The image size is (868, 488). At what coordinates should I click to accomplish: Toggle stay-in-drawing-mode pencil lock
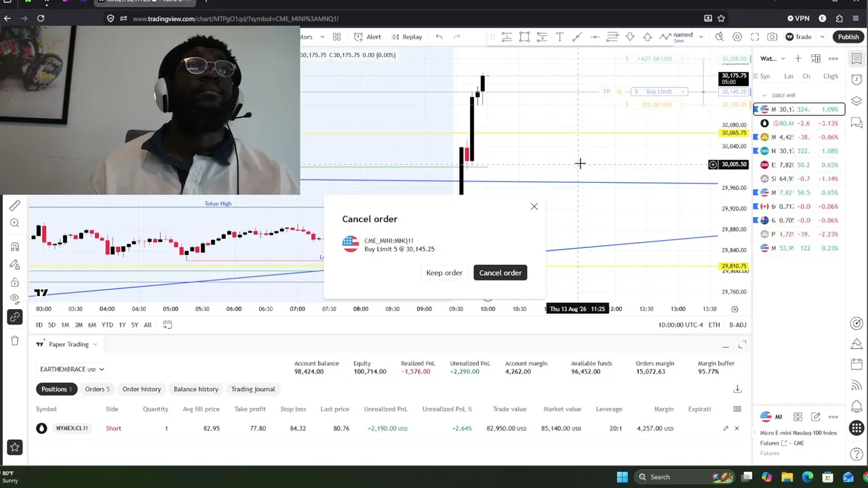pos(15,264)
